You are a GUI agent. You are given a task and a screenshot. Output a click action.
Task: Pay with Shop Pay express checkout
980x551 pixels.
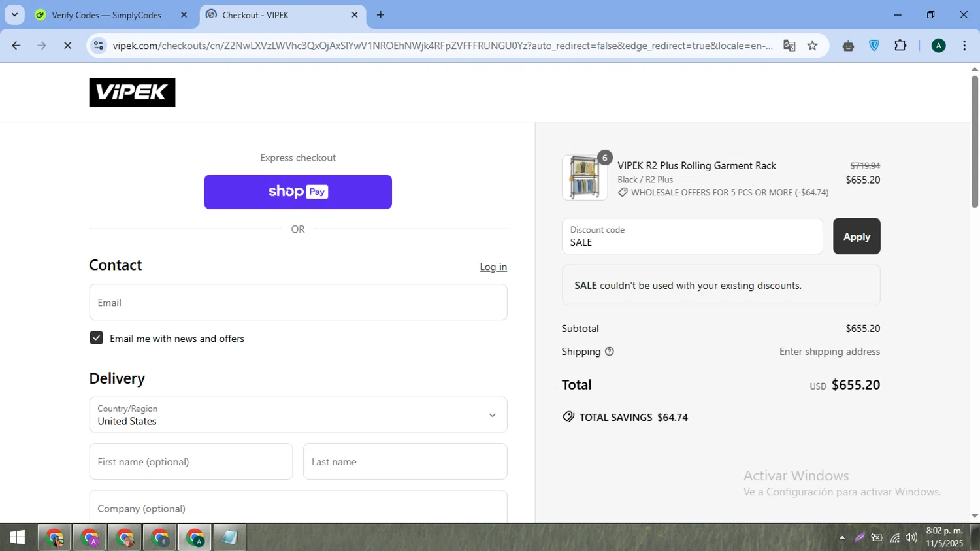[298, 192]
